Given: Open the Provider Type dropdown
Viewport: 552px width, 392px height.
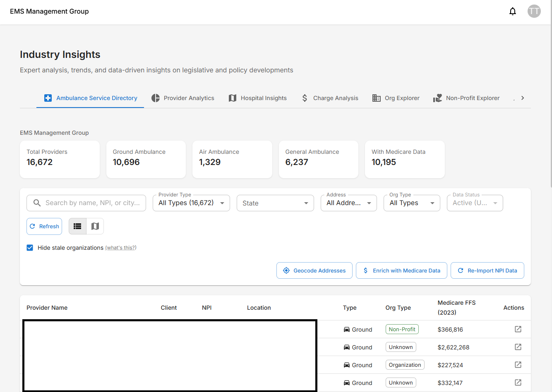Looking at the screenshot, I should coord(191,203).
